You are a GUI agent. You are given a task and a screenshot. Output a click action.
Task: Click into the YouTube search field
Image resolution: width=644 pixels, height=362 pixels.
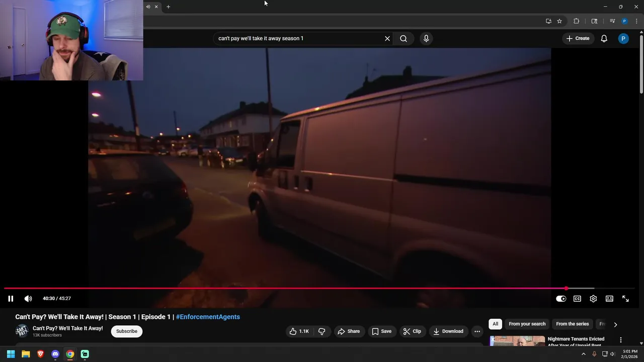[299, 38]
